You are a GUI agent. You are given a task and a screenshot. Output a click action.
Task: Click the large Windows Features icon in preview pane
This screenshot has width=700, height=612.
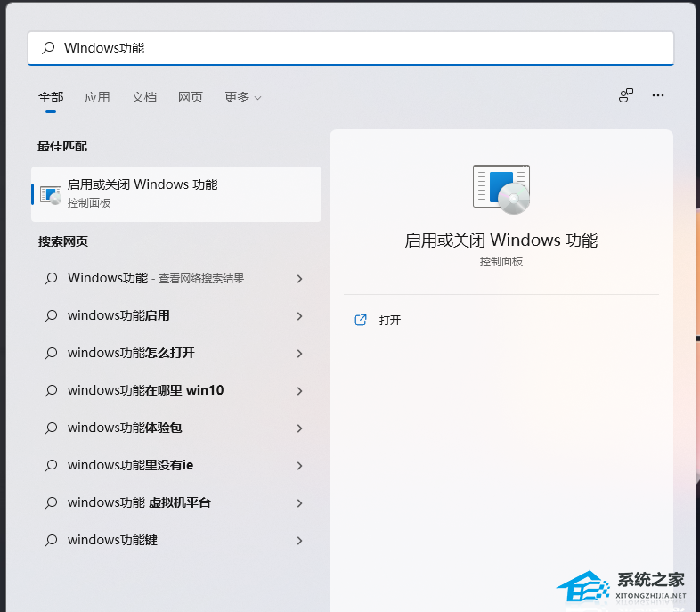501,189
